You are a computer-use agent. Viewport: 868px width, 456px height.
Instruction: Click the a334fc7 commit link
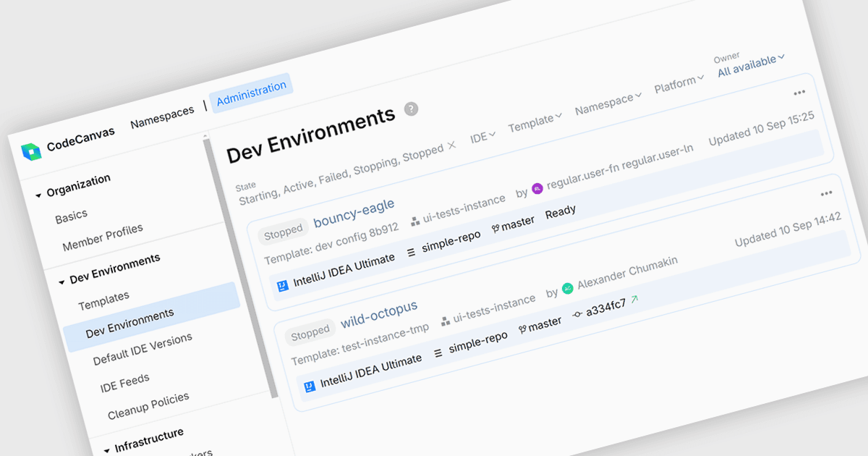pyautogui.click(x=606, y=307)
